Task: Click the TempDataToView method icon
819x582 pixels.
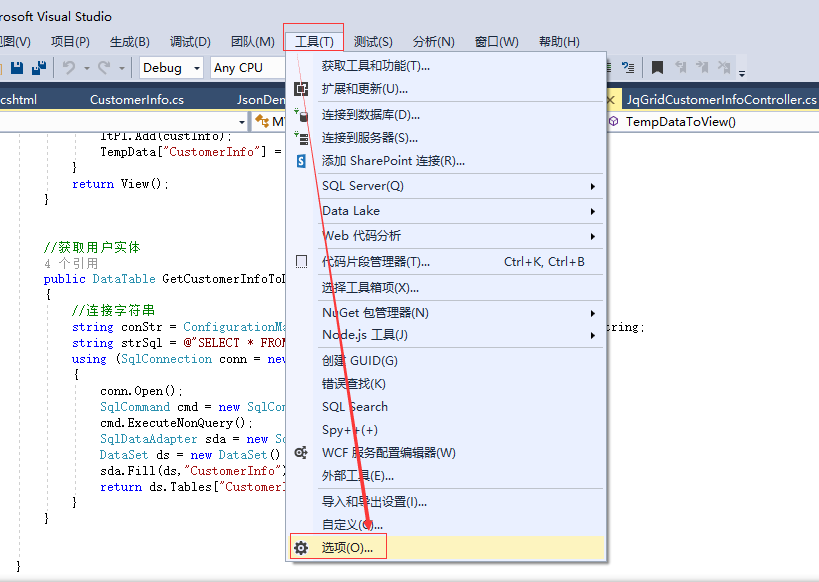Action: (614, 121)
